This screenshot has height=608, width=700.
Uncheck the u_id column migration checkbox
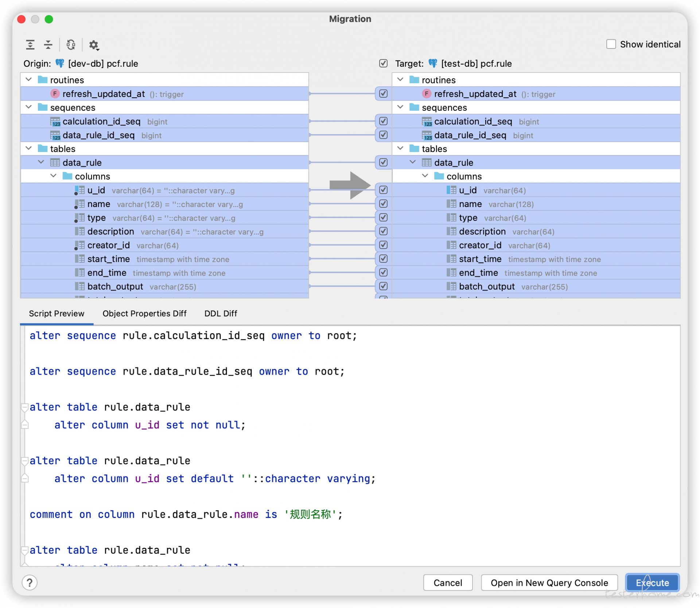coord(383,190)
